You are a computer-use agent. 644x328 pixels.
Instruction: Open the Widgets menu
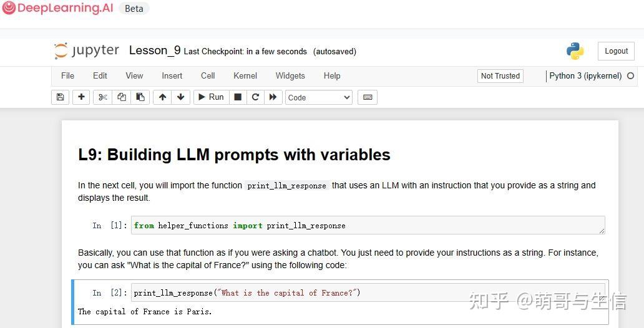coord(290,76)
